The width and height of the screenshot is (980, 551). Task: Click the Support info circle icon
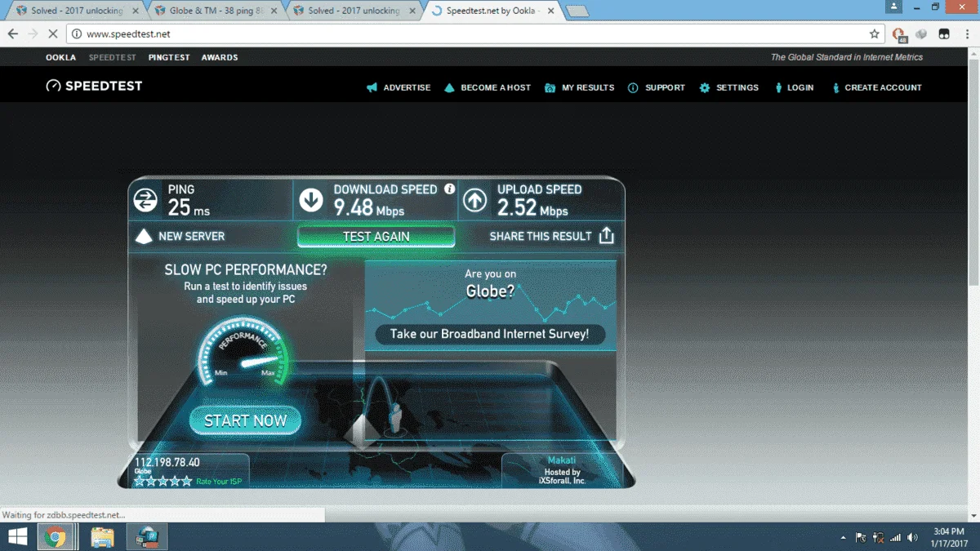tap(633, 87)
